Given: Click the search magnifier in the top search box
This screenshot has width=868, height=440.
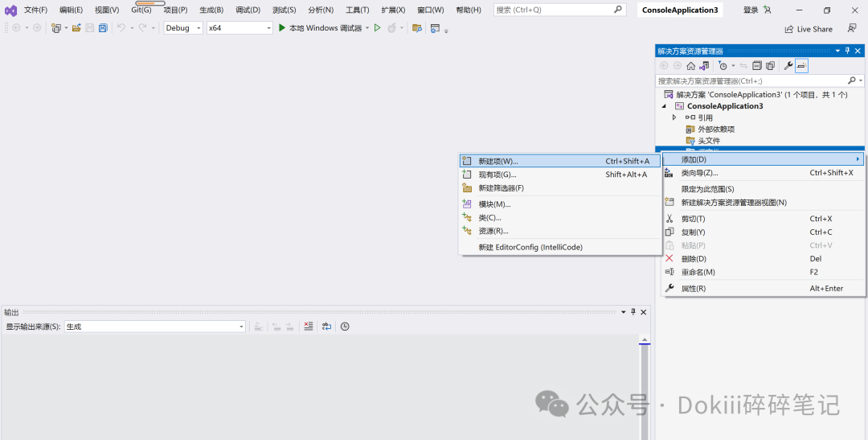Looking at the screenshot, I should [x=618, y=10].
